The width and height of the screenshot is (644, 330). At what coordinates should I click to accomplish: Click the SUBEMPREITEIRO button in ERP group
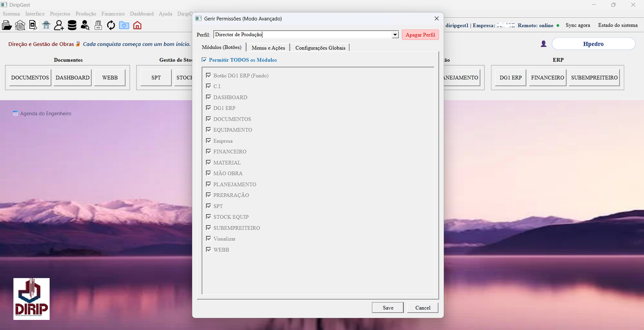594,78
